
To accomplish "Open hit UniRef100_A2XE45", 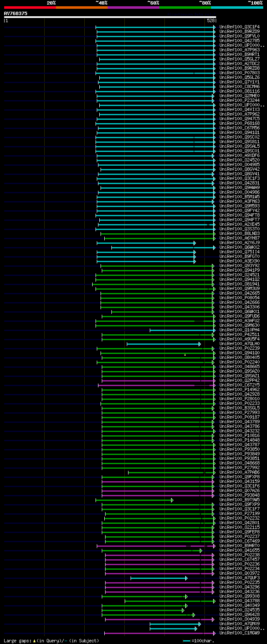I will pos(239,224).
